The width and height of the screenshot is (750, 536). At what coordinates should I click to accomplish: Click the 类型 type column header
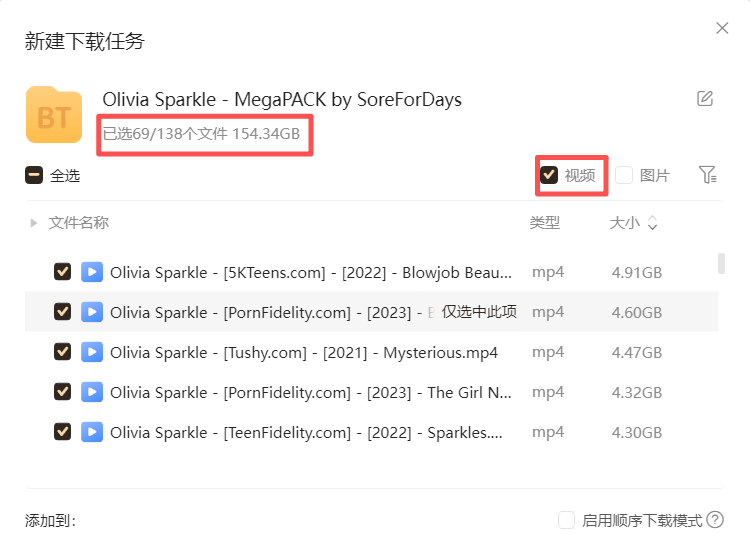pos(545,223)
